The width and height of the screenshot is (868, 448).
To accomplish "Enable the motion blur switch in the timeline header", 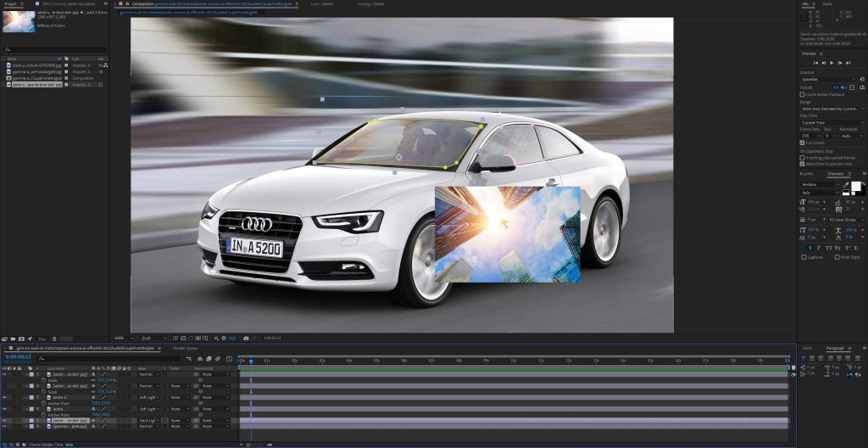I will 218,359.
